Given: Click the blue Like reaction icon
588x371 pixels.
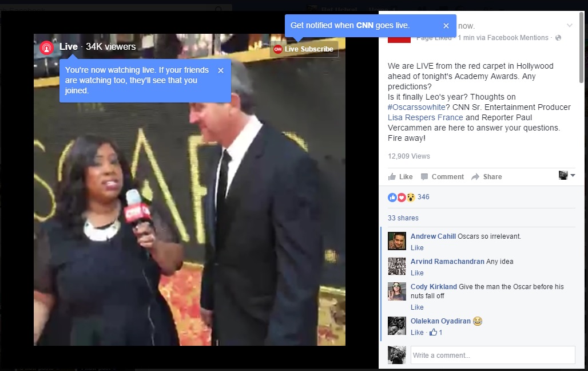Looking at the screenshot, I should (392, 197).
